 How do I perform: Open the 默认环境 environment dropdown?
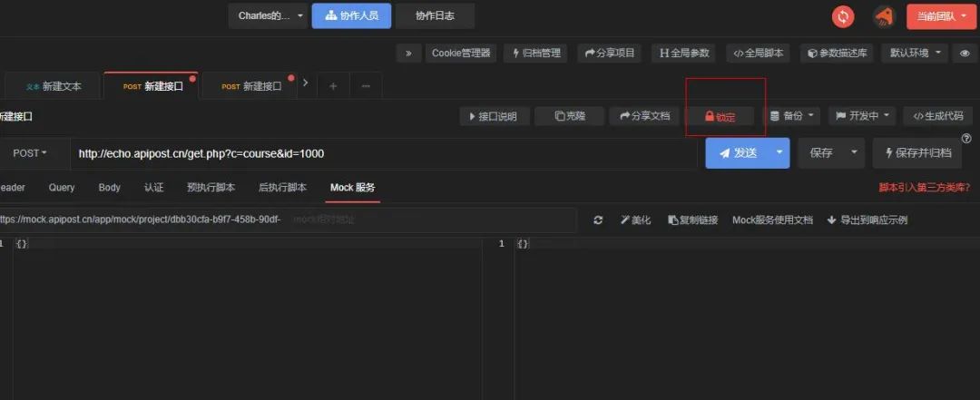(x=915, y=54)
